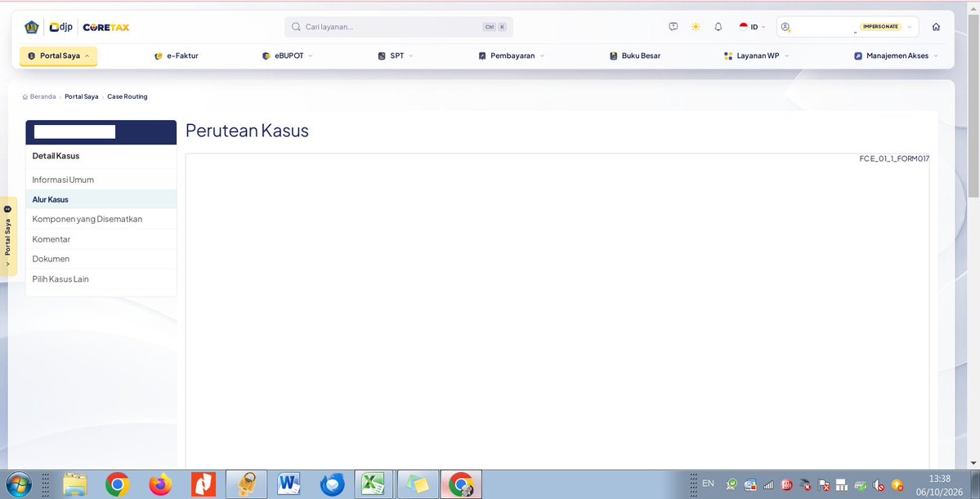Click the FCE_01_1_FORM017 form code text

pos(894,158)
